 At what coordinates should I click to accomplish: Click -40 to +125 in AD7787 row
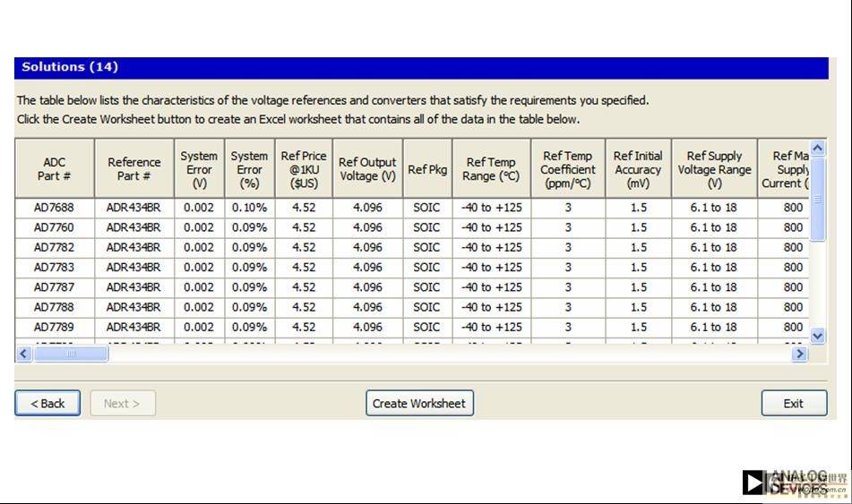pos(491,287)
